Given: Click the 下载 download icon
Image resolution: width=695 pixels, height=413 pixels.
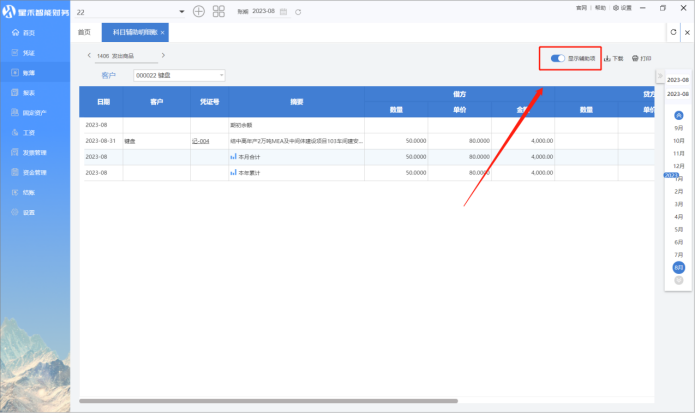Looking at the screenshot, I should 607,59.
